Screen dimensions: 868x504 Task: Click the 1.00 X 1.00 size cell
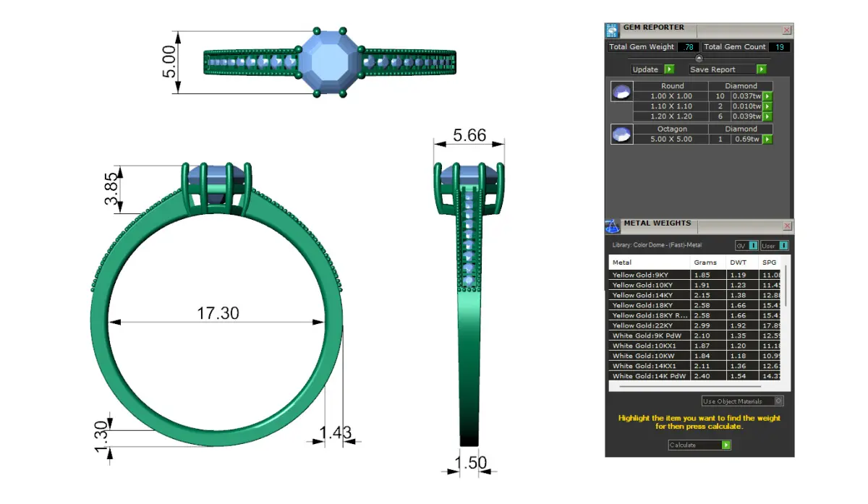coord(671,96)
